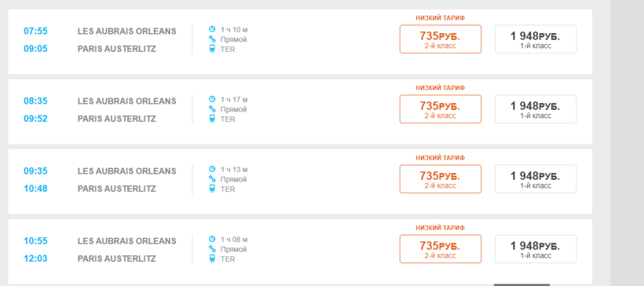The image size is (644, 286).
Task: Pick 1 948 руб. 1st class for 09:35 train
Action: tap(536, 179)
